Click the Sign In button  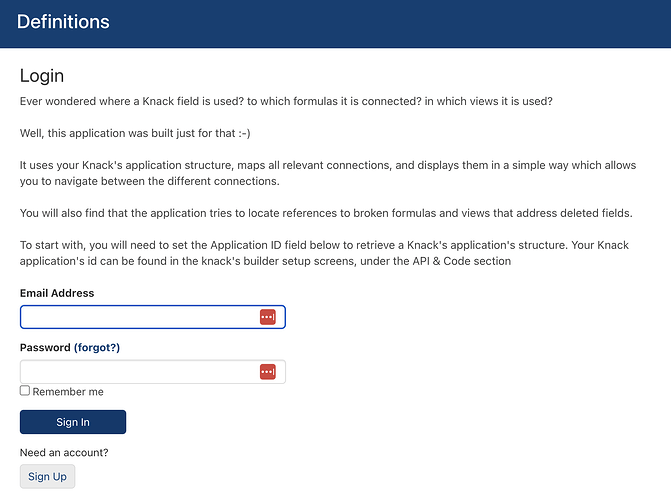[x=73, y=422]
